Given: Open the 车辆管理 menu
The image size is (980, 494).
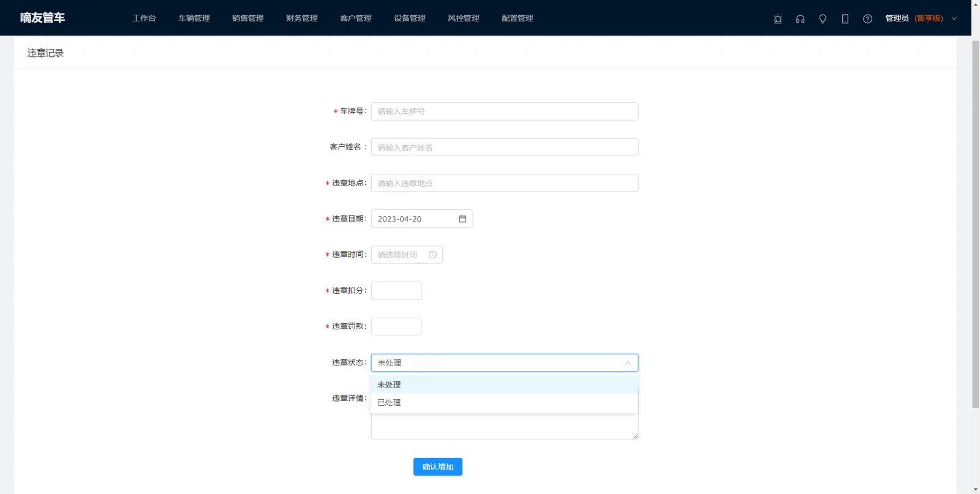Looking at the screenshot, I should tap(194, 18).
